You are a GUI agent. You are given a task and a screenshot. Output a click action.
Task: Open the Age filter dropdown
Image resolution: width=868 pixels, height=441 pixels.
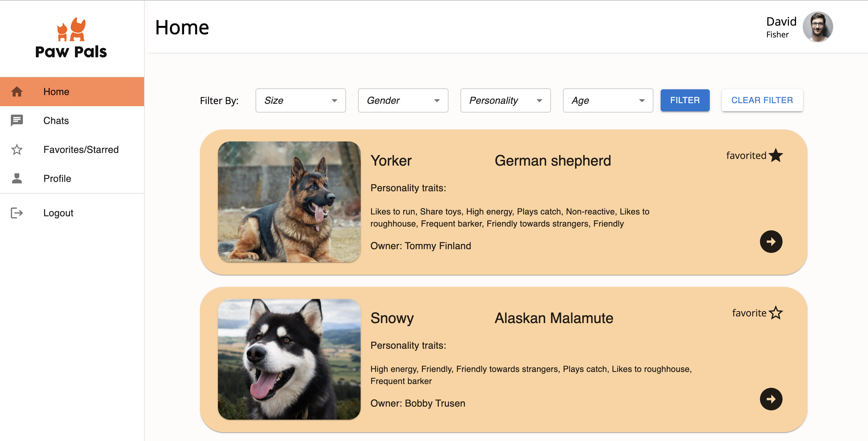608,100
